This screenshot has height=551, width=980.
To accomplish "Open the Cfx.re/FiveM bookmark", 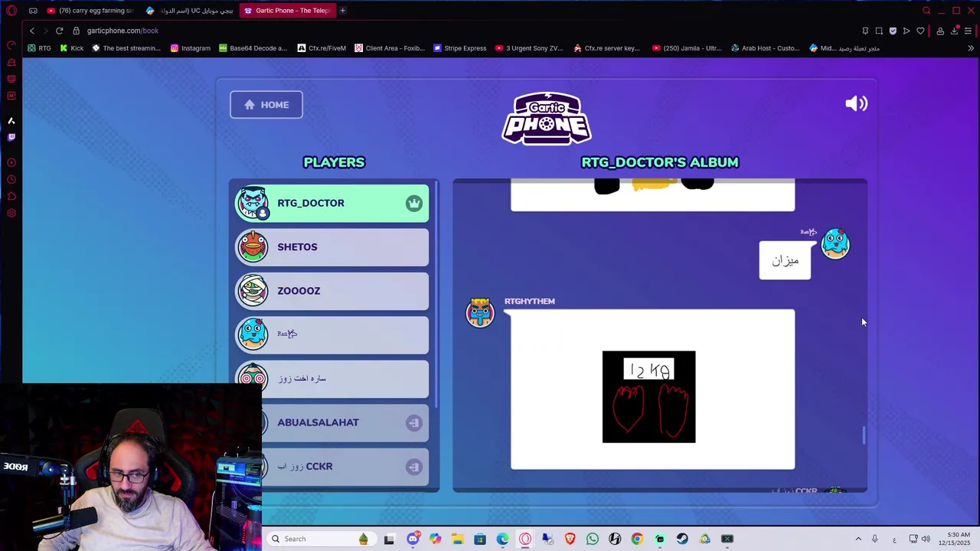I will pos(322,48).
